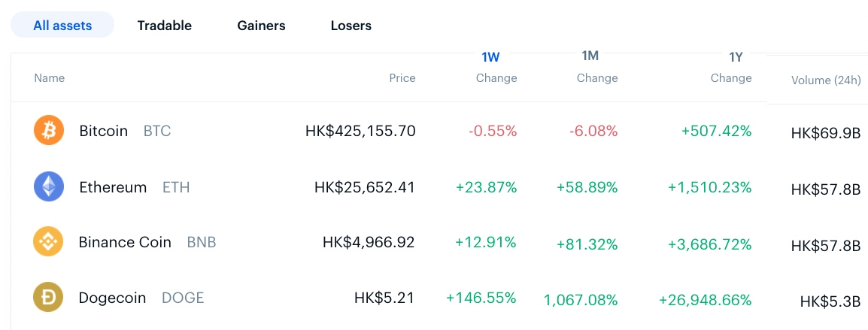Click Bitcoin's HK$425,155.70 price
The width and height of the screenshot is (868, 330).
coord(360,131)
